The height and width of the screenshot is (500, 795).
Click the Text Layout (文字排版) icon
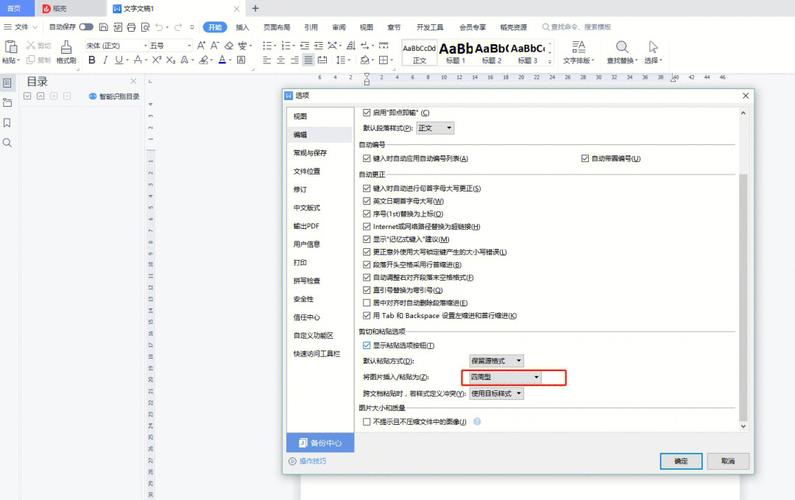[x=579, y=47]
